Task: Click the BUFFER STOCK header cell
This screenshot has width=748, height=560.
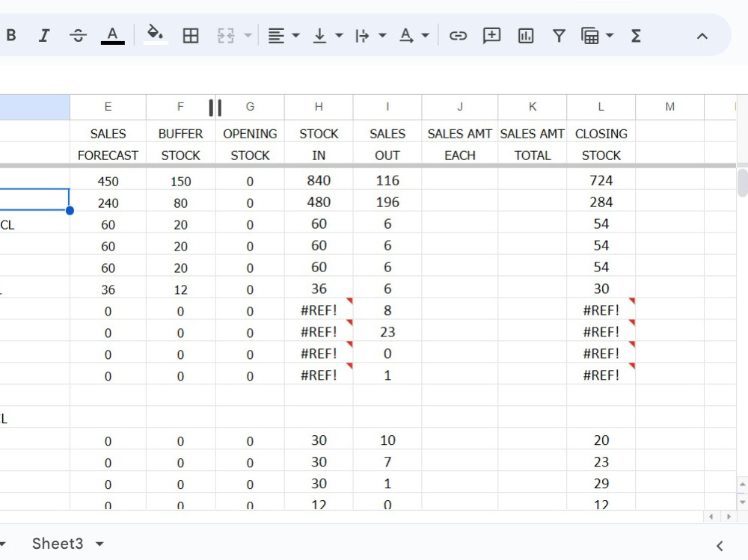Action: [x=180, y=144]
